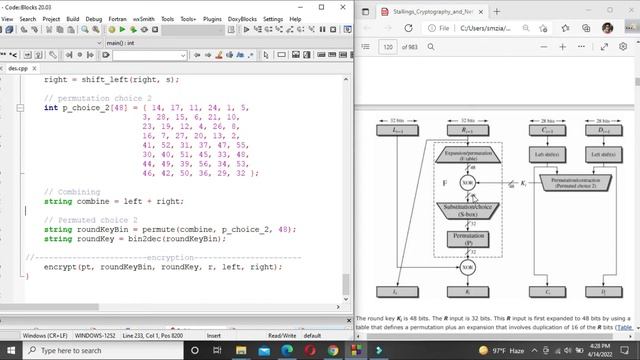This screenshot has width=640, height=360.
Task: Open a new browser tab with plus
Action: pyautogui.click(x=497, y=12)
